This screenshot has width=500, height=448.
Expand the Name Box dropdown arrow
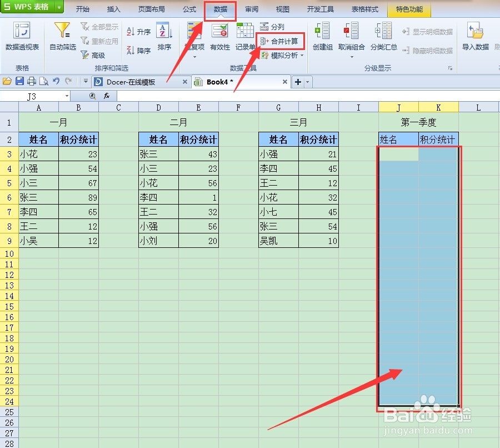67,96
